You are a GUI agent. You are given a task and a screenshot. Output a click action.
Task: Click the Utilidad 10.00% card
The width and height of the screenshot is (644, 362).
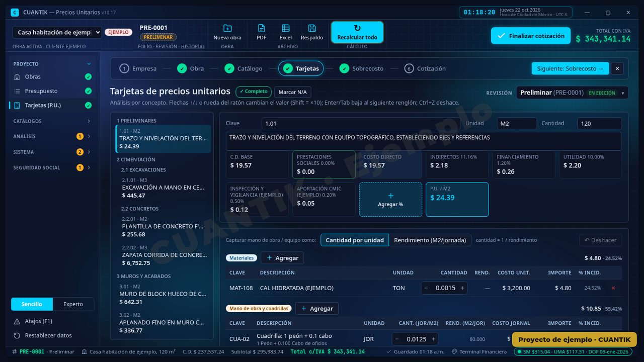pyautogui.click(x=591, y=164)
